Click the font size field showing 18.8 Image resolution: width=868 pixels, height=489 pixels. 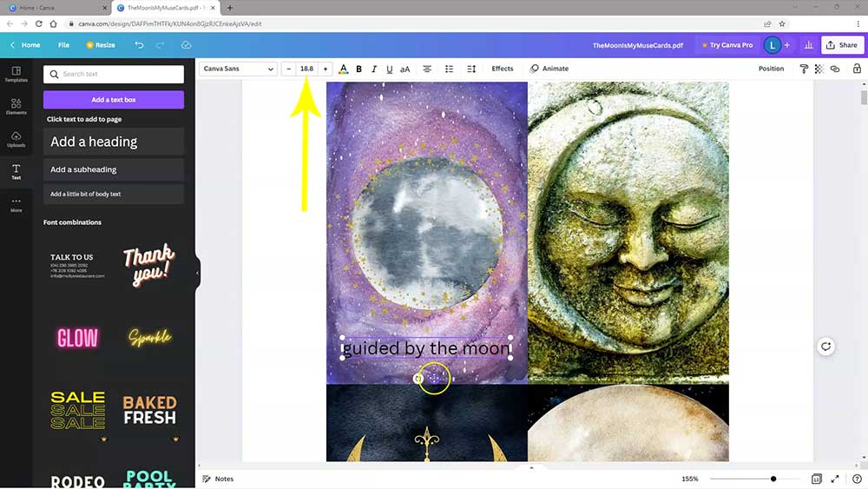click(306, 69)
